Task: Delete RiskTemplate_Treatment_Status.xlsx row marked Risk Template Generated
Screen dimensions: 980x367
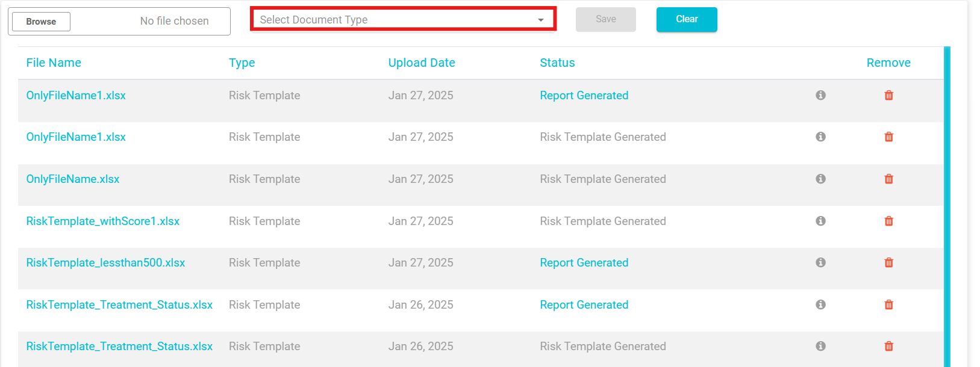Action: coord(888,346)
